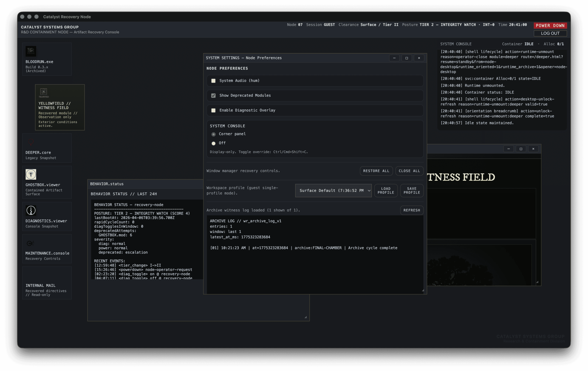Click the LOG OUT button
Image resolution: width=588 pixels, height=371 pixels.
click(550, 33)
